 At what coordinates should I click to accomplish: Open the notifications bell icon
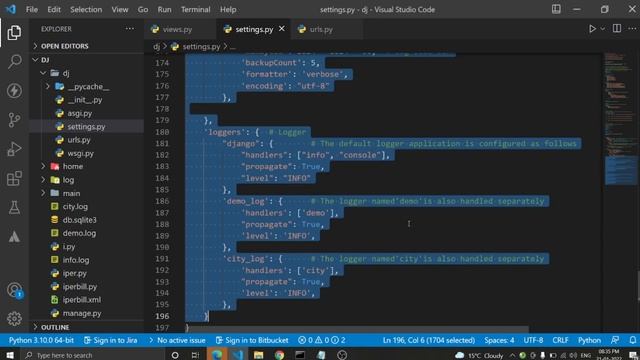[633, 340]
